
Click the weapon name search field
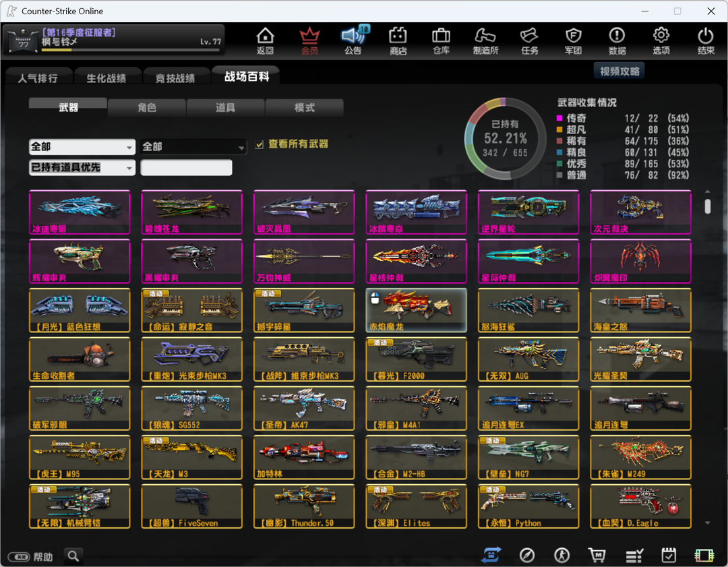tap(186, 168)
